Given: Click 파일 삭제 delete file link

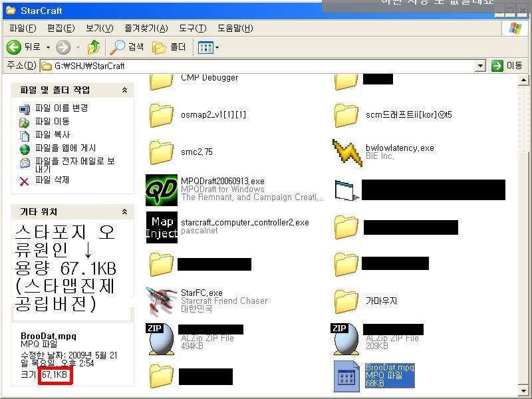Looking at the screenshot, I should pos(52,180).
